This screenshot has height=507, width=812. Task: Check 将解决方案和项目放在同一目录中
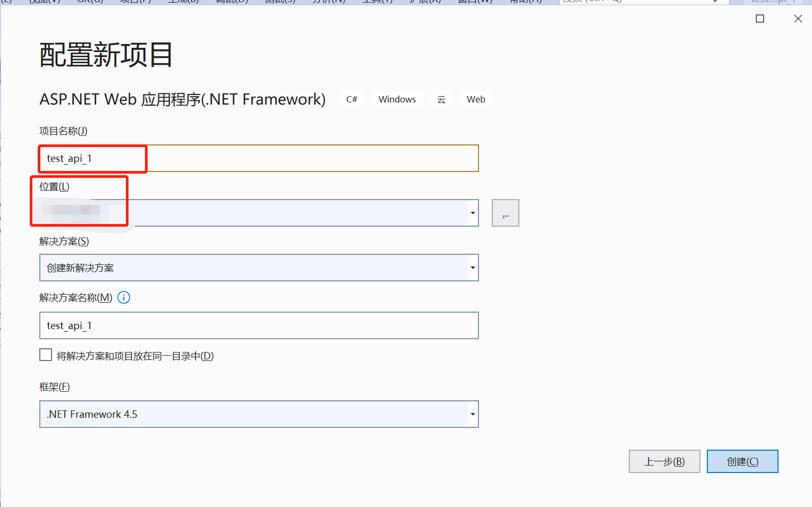tap(46, 354)
